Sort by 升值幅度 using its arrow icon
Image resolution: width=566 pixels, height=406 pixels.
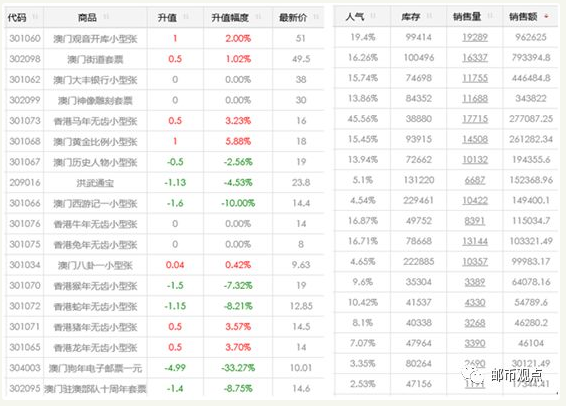point(258,17)
